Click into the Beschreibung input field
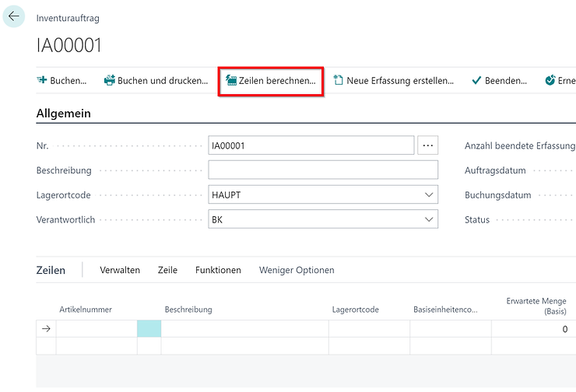 pyautogui.click(x=323, y=170)
